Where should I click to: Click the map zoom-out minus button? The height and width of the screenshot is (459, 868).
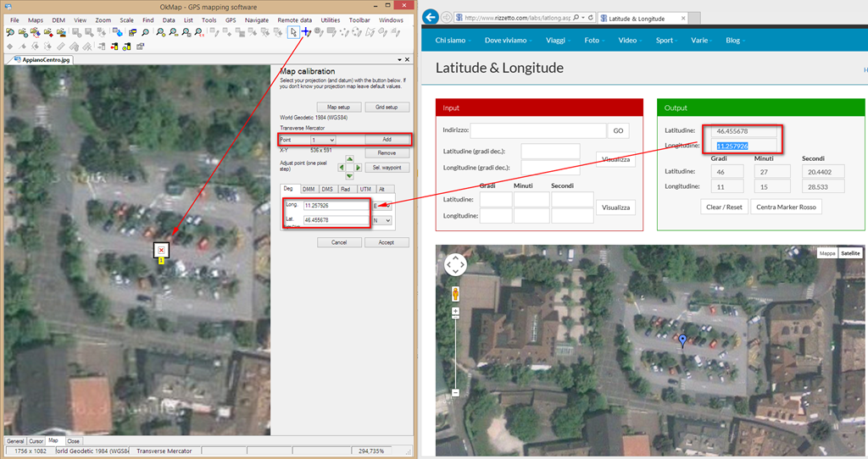point(455,393)
